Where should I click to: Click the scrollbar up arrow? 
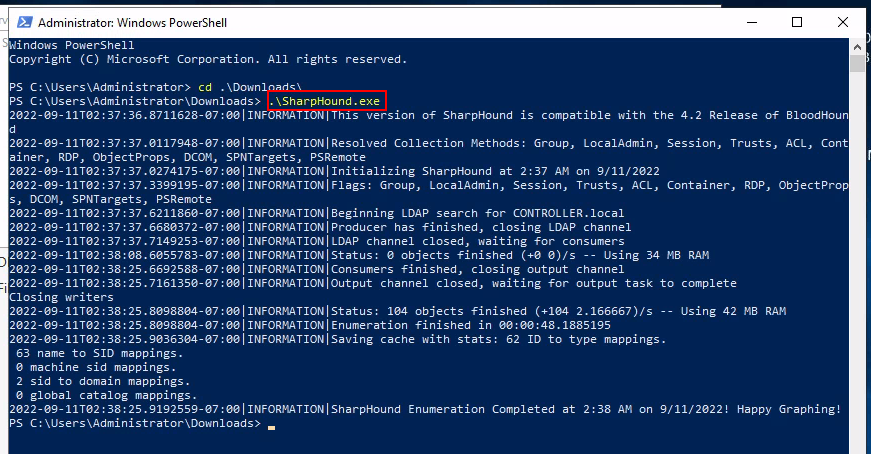[857, 45]
